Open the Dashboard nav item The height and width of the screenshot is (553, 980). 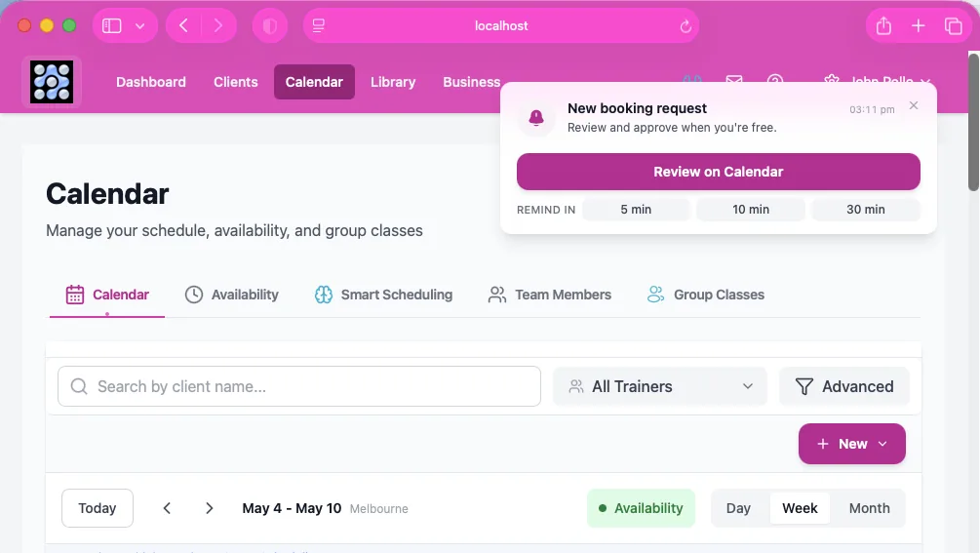(x=151, y=82)
